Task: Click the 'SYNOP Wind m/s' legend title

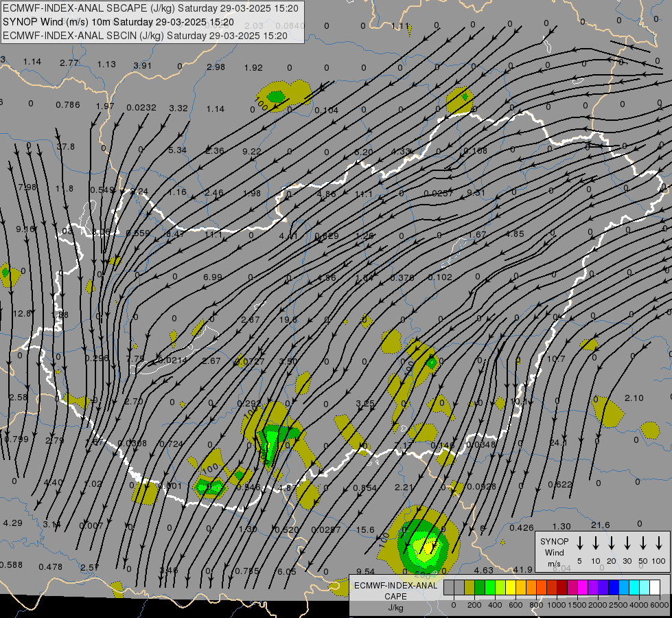Action: pyautogui.click(x=554, y=552)
